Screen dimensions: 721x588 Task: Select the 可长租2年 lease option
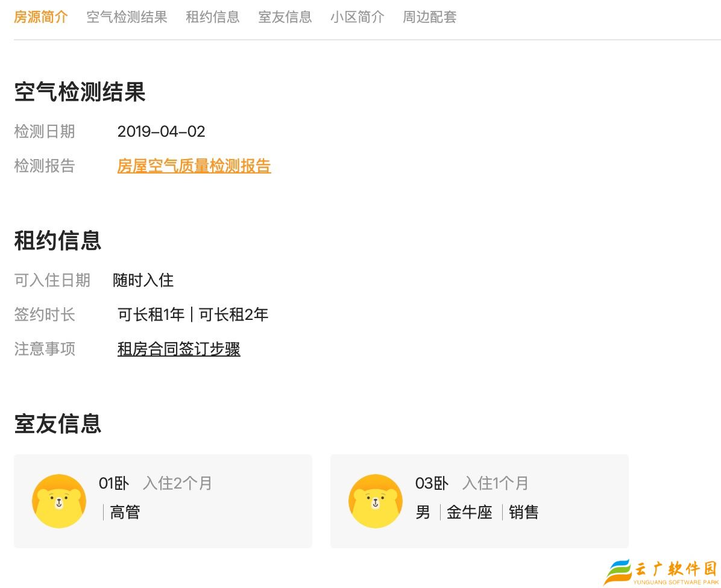[234, 314]
